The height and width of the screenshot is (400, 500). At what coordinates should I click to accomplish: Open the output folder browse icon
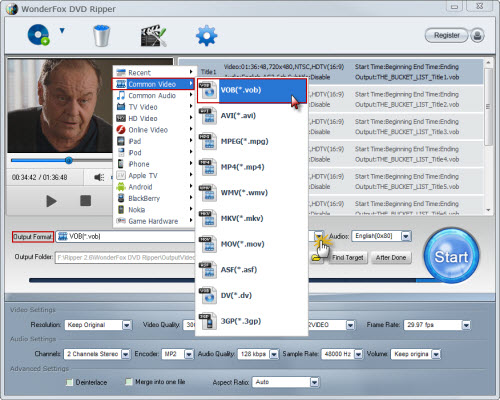pyautogui.click(x=316, y=258)
